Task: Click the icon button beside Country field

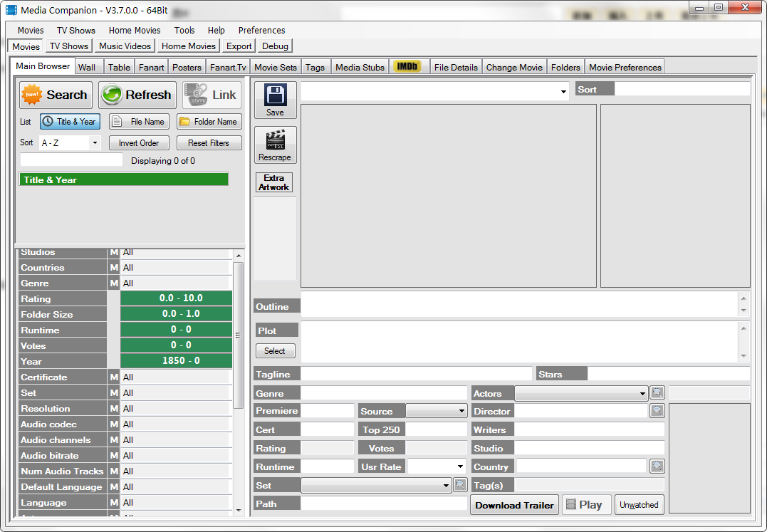Action: click(x=657, y=466)
